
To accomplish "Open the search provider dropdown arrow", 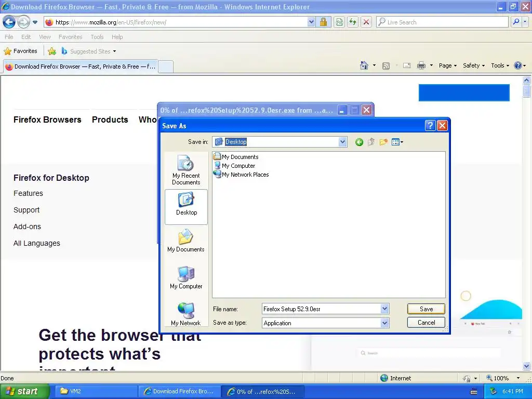I will [x=525, y=22].
